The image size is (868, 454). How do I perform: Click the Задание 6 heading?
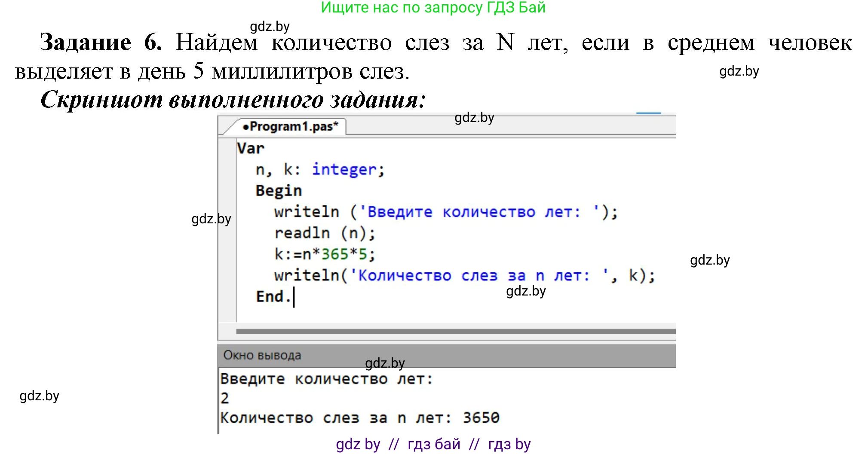(101, 43)
